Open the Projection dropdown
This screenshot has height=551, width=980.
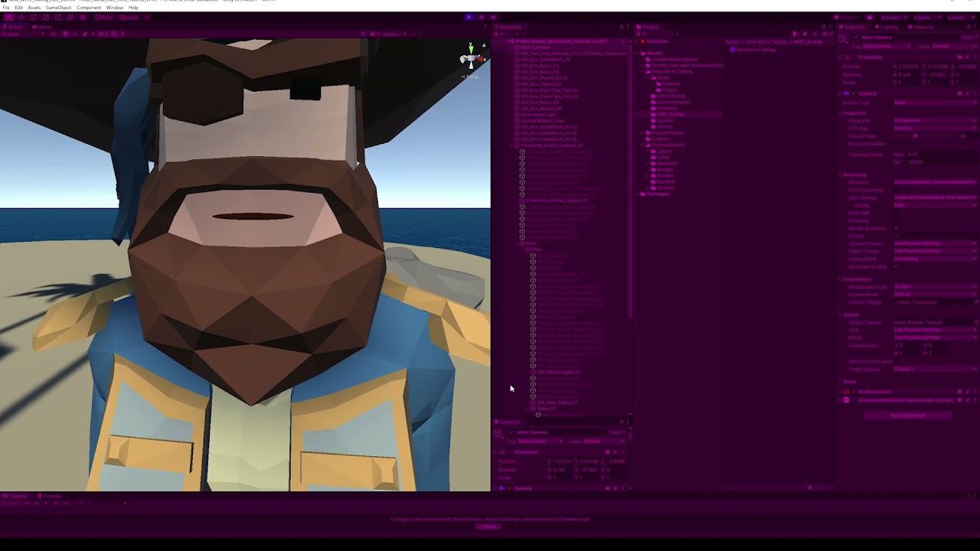coord(935,121)
